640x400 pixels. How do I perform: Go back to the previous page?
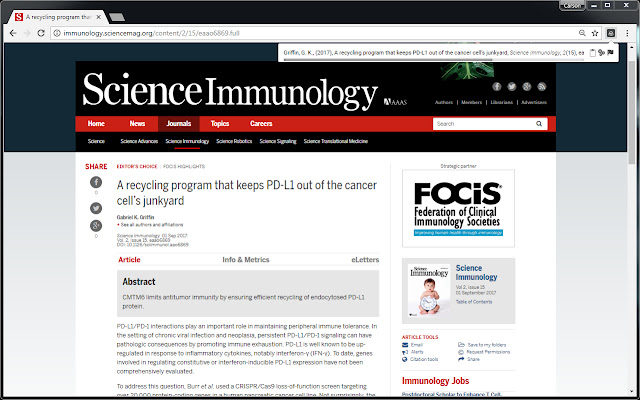[13, 33]
